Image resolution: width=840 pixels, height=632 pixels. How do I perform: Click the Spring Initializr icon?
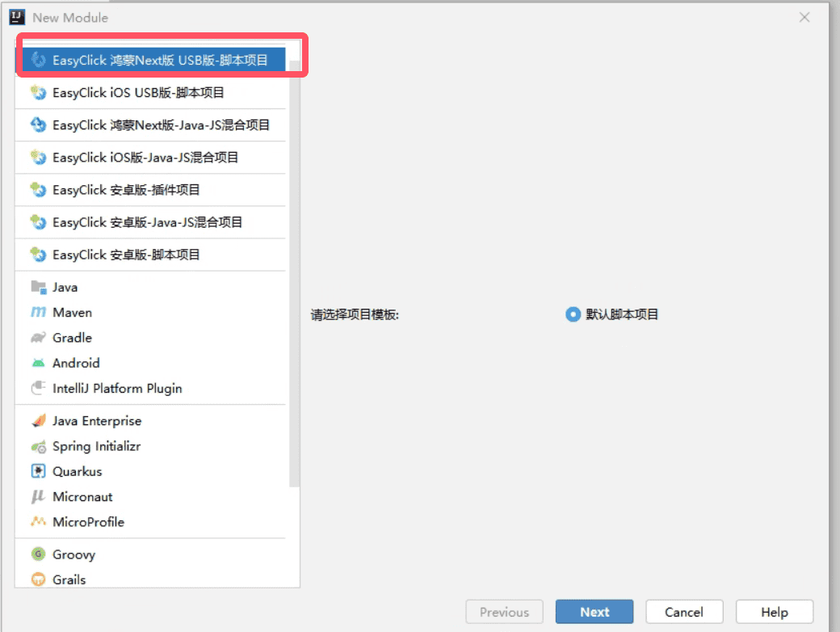[38, 447]
